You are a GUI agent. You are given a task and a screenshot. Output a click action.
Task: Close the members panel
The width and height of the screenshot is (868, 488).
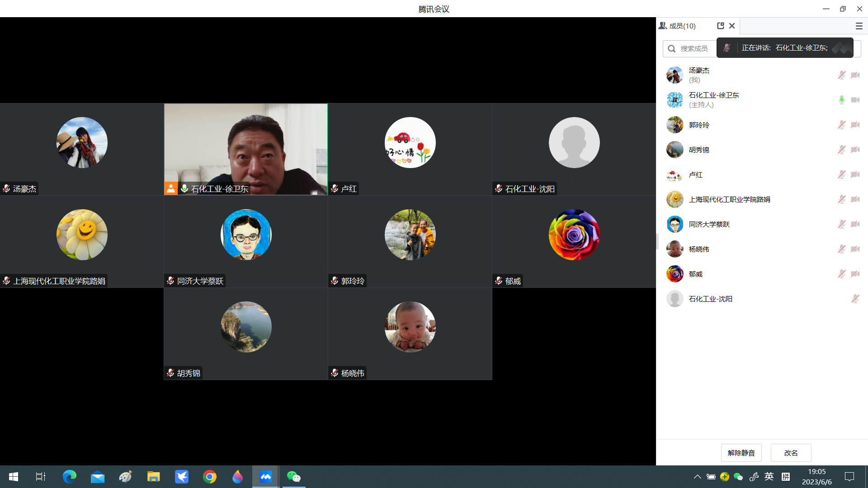[732, 26]
